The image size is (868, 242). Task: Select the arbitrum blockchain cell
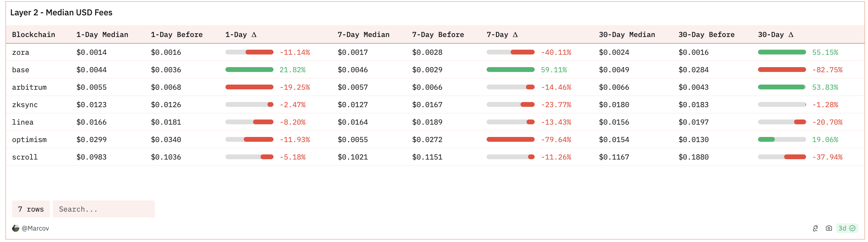click(29, 87)
